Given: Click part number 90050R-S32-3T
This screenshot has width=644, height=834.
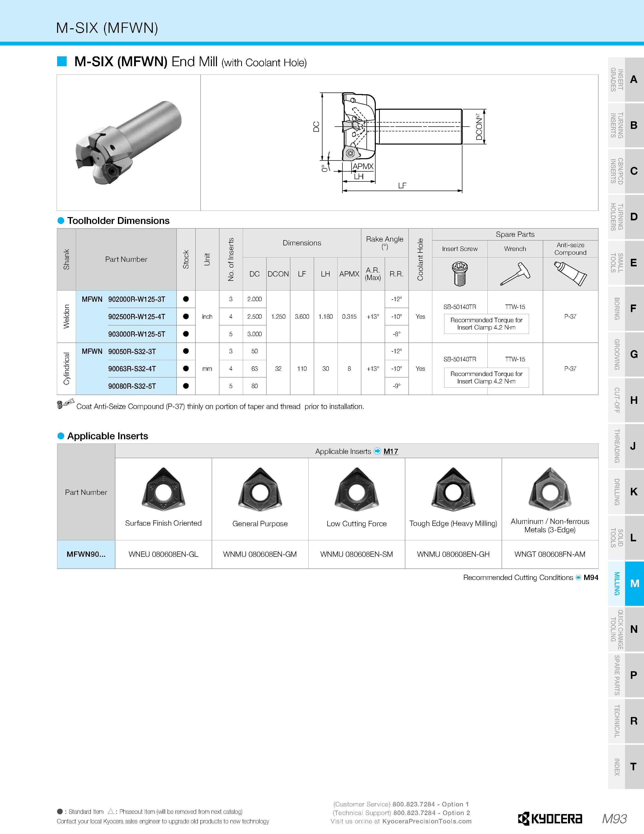Looking at the screenshot, I should click(x=132, y=351).
